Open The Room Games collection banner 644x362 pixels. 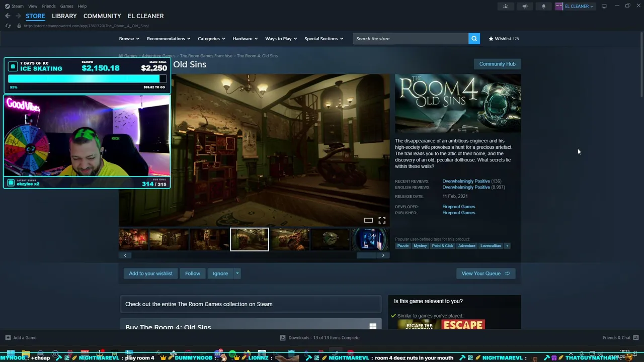250,304
